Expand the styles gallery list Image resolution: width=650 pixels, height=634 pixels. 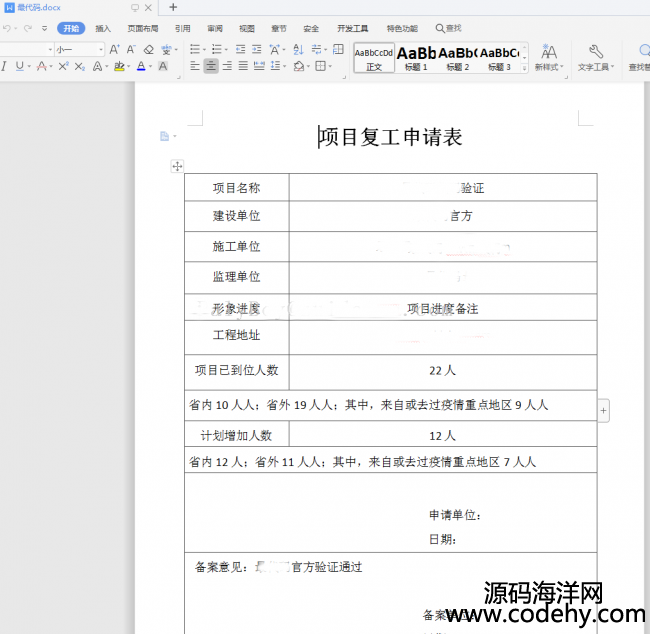[524, 68]
